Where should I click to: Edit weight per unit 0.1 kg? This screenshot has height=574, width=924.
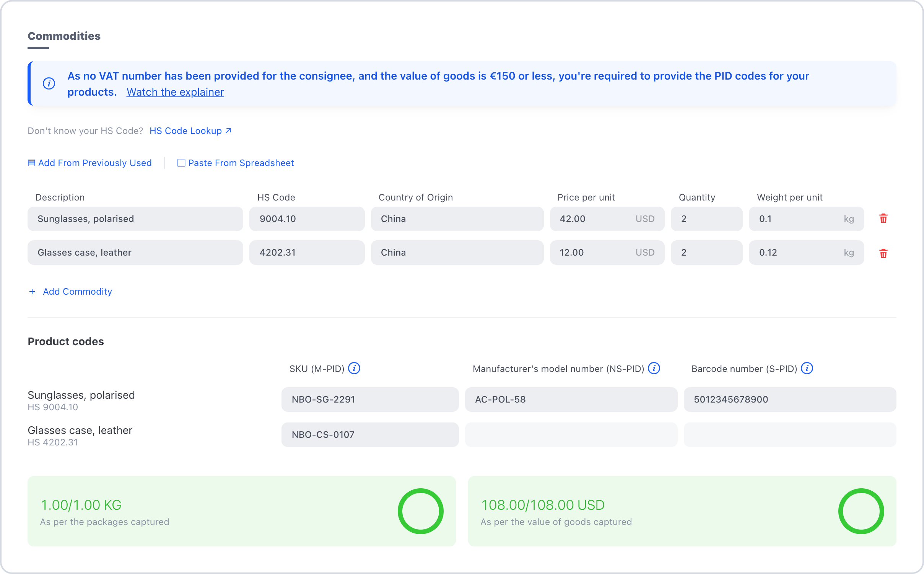(x=807, y=219)
